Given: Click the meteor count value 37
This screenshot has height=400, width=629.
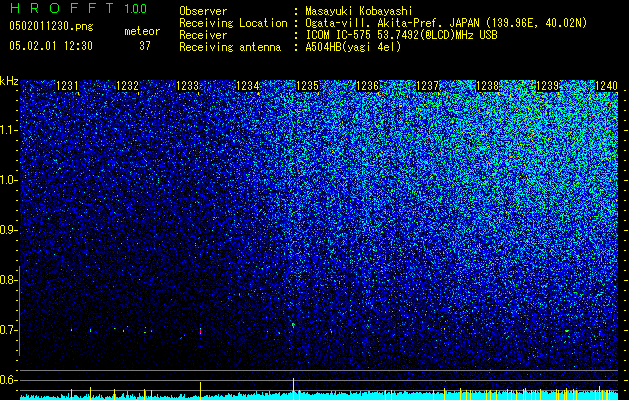Looking at the screenshot, I should (x=145, y=46).
